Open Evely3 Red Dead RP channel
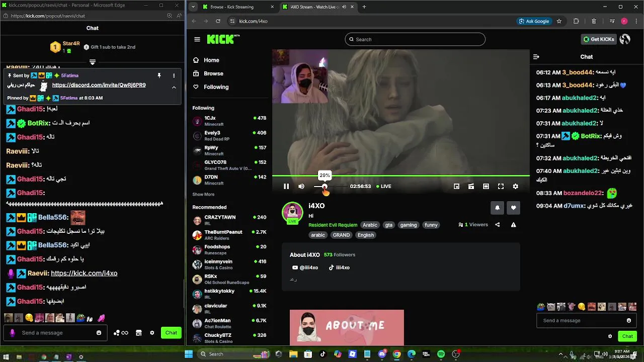This screenshot has width=644, height=362. pyautogui.click(x=229, y=136)
